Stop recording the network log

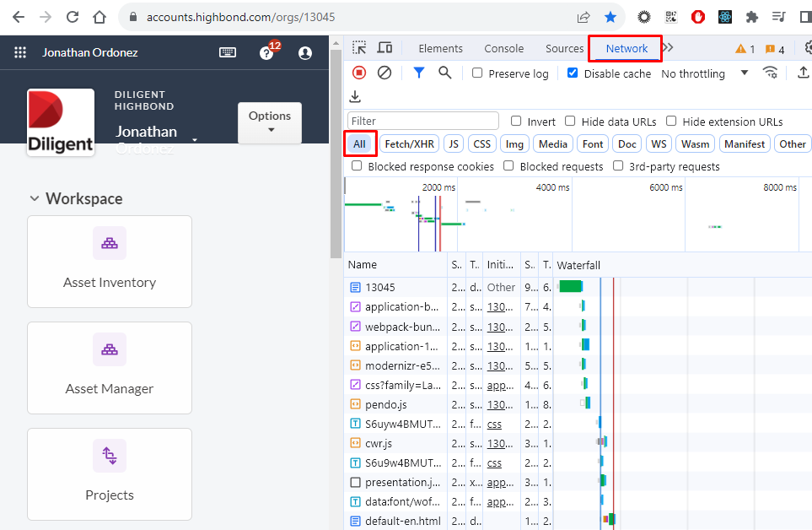pyautogui.click(x=359, y=73)
